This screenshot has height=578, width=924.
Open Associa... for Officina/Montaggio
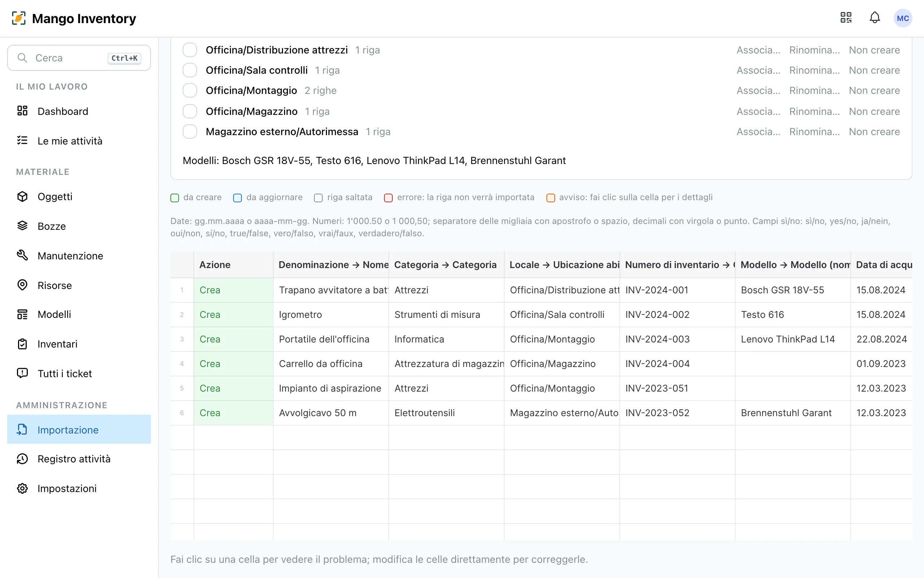[758, 91]
